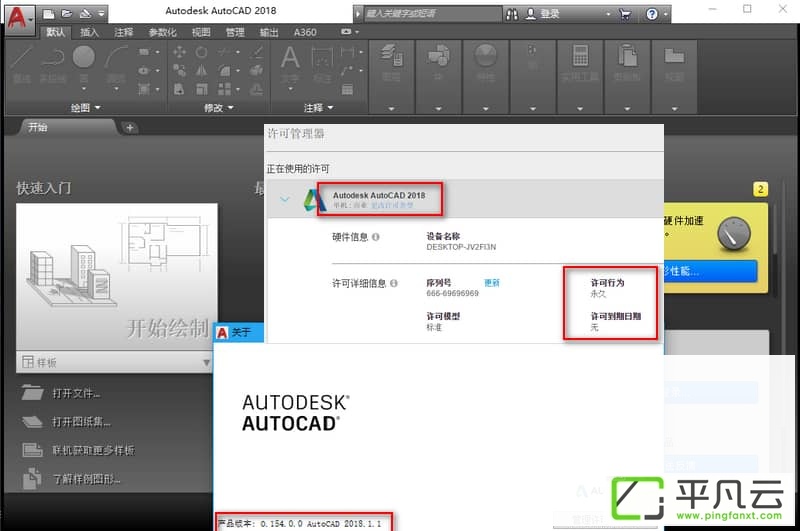Select the Arc draw tool
This screenshot has width=800, height=531.
[x=116, y=56]
